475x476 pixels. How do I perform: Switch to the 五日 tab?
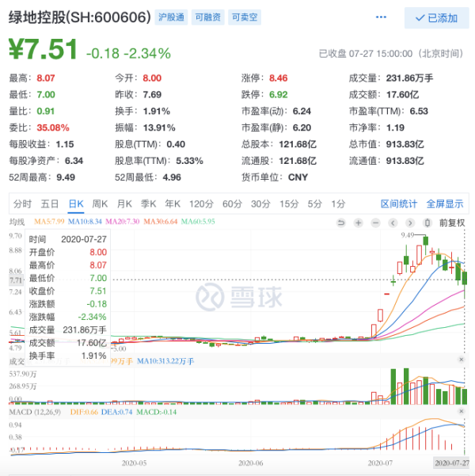[49, 204]
